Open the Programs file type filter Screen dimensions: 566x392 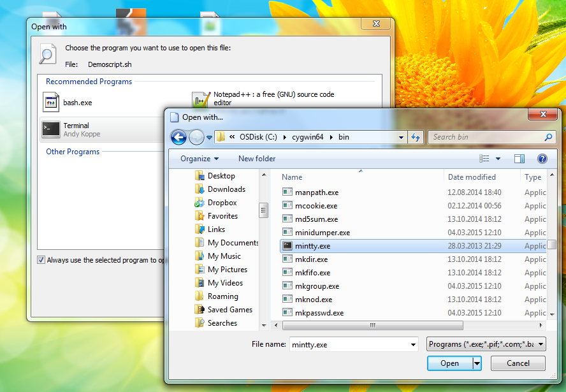[486, 344]
